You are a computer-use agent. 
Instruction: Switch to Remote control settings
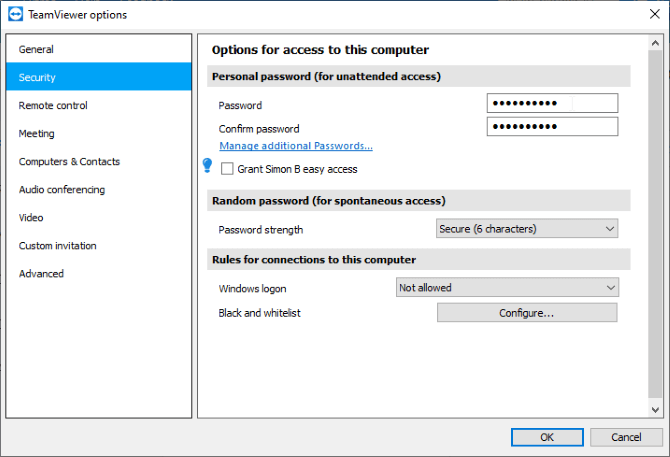click(99, 105)
